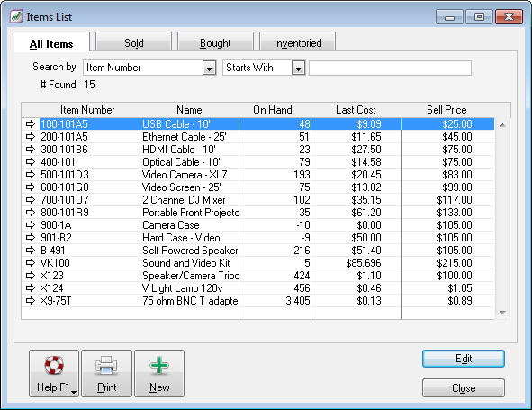The width and height of the screenshot is (532, 410).
Task: Click the arrow icon for row 901-B2
Action: (31, 238)
